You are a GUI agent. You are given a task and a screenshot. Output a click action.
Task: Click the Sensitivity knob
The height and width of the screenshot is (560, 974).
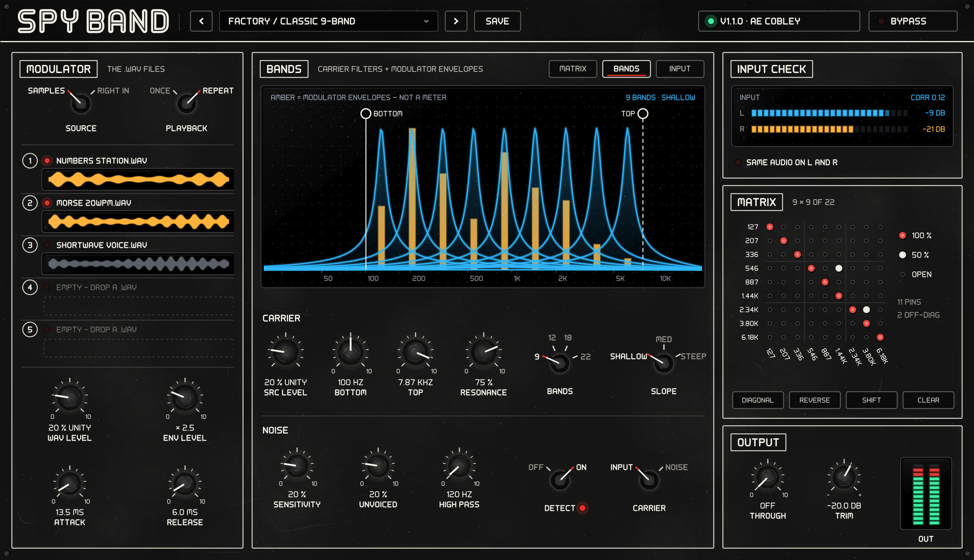tap(297, 465)
